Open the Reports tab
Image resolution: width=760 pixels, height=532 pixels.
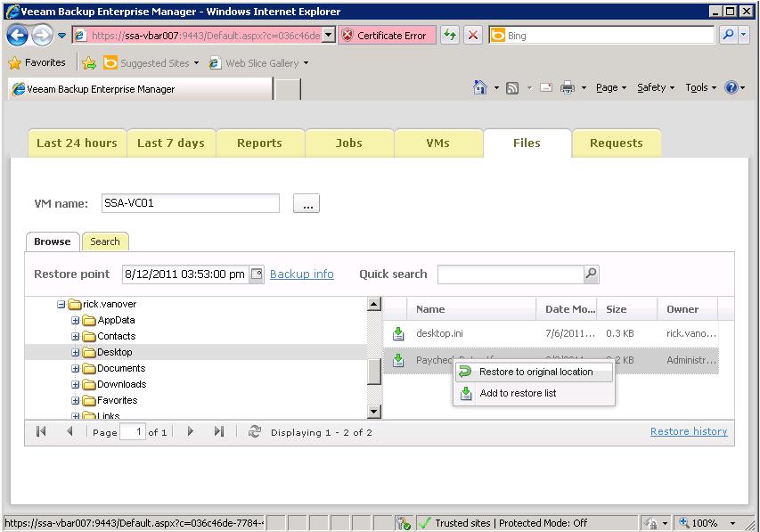(x=260, y=143)
